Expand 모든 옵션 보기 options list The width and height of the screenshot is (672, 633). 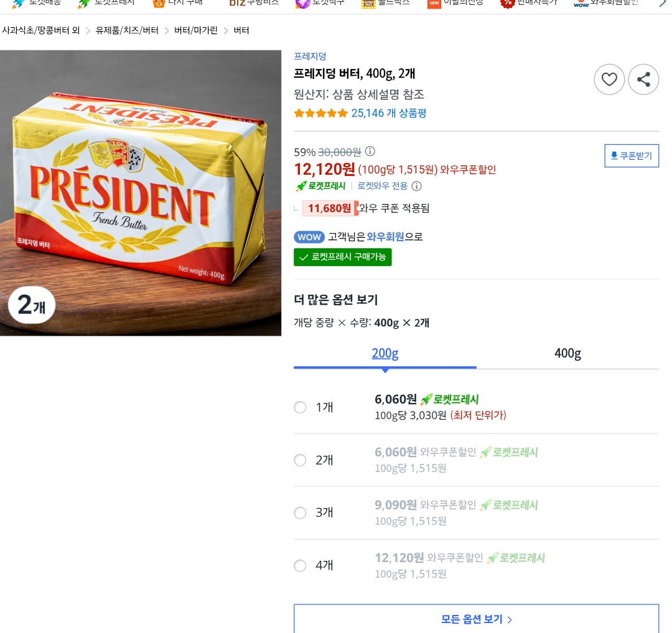(x=476, y=619)
